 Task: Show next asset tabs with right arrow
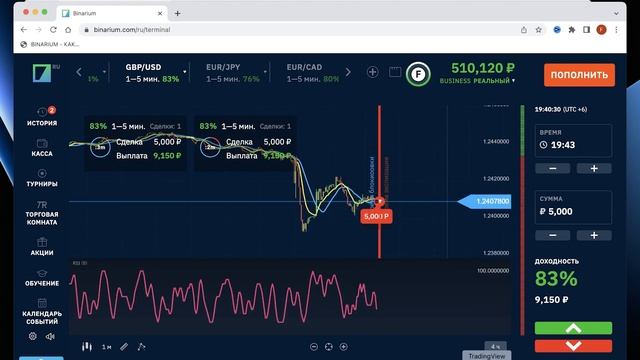click(x=348, y=72)
